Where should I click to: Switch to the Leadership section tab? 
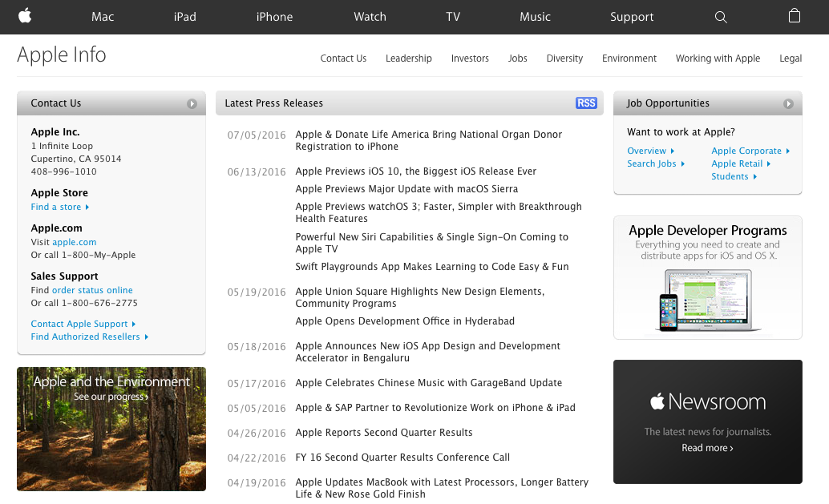[408, 58]
